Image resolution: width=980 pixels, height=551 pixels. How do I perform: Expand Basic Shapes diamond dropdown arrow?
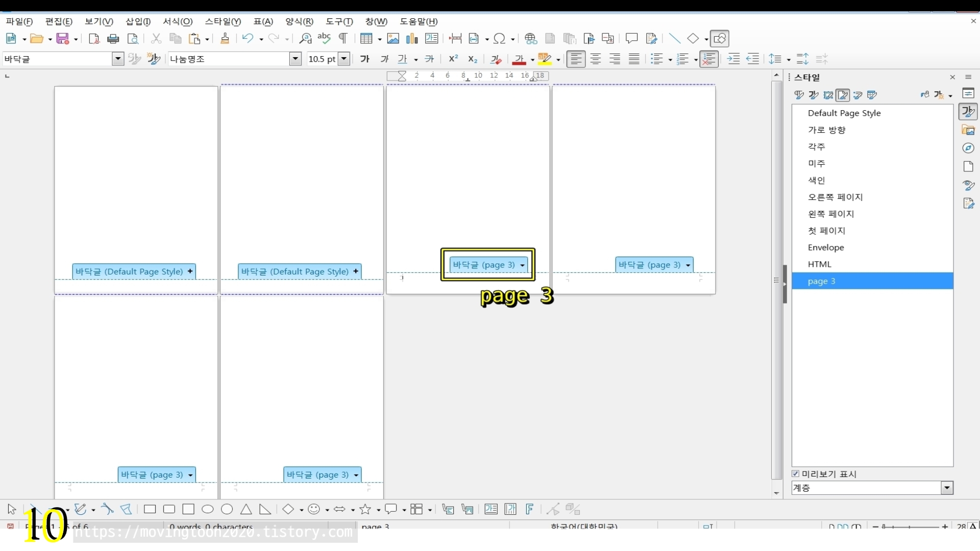[x=301, y=510]
